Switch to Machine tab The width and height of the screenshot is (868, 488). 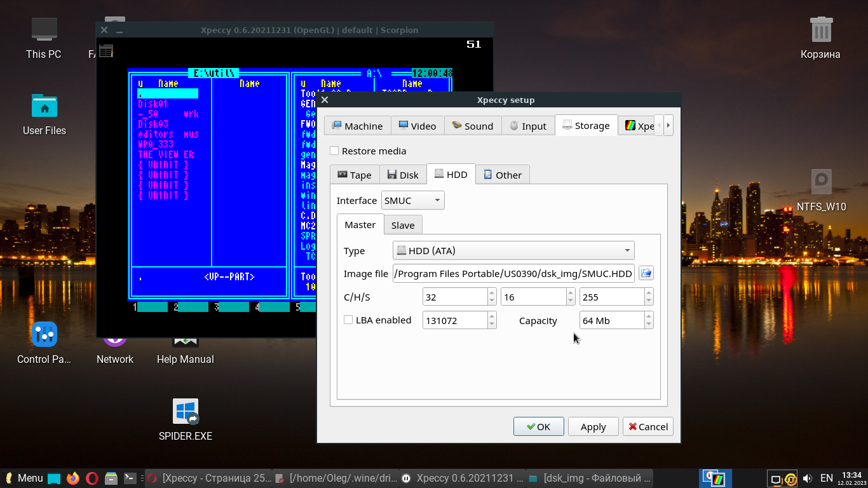(357, 126)
